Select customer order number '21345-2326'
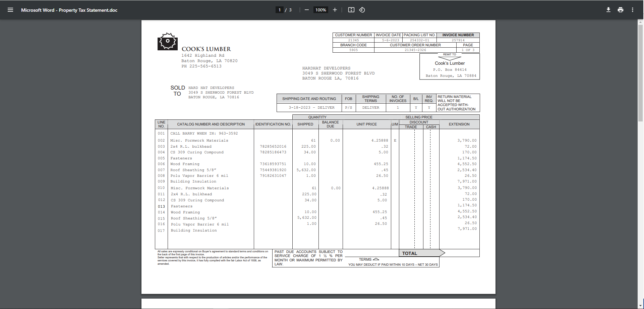The height and width of the screenshot is (309, 644). pyautogui.click(x=415, y=50)
